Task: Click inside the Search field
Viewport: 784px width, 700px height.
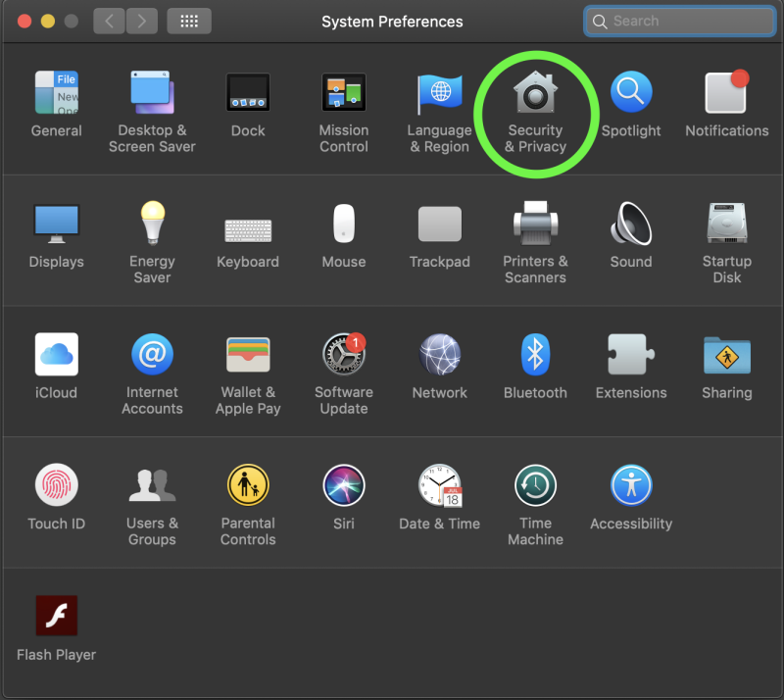Action: tap(679, 21)
